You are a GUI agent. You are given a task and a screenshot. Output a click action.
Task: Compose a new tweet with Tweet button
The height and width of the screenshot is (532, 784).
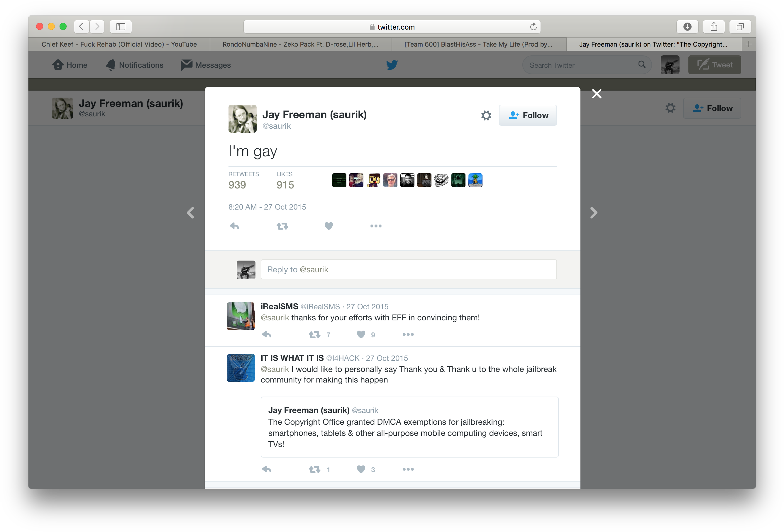(714, 65)
